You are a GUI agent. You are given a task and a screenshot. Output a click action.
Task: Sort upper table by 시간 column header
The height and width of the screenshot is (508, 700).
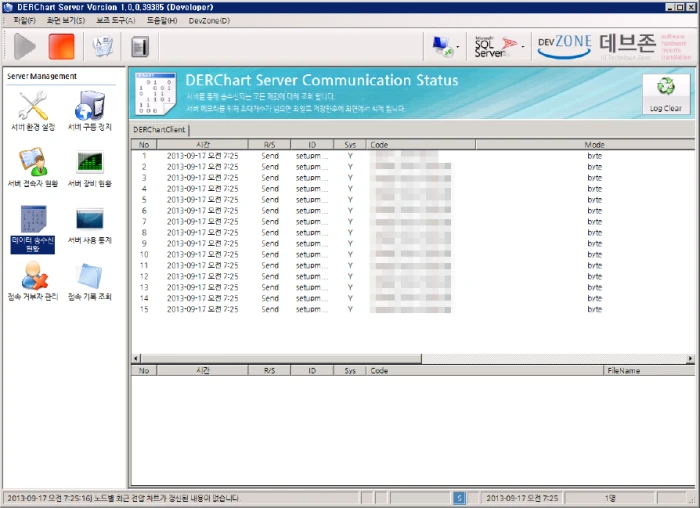click(x=203, y=145)
